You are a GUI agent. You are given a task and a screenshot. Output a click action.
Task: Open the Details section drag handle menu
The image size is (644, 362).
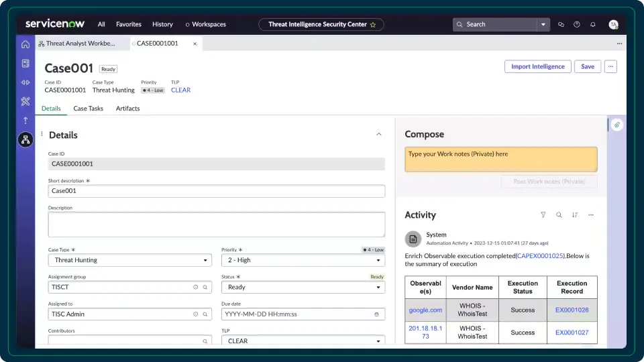tap(42, 134)
